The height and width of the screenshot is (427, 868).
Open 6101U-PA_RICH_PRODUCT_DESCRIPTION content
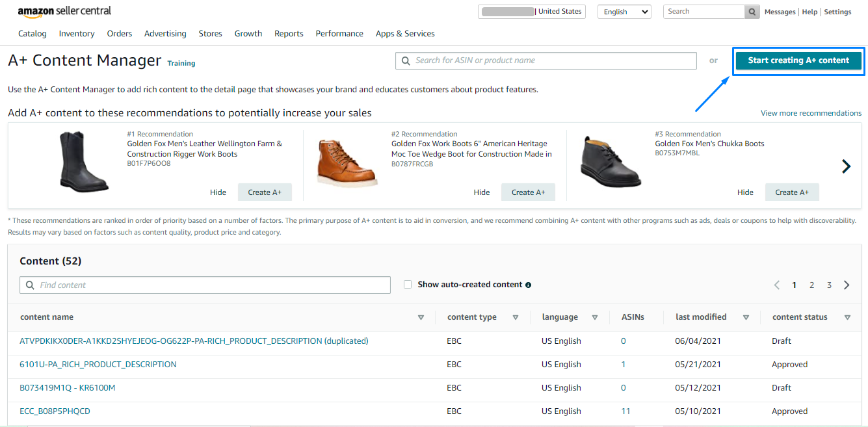click(98, 365)
